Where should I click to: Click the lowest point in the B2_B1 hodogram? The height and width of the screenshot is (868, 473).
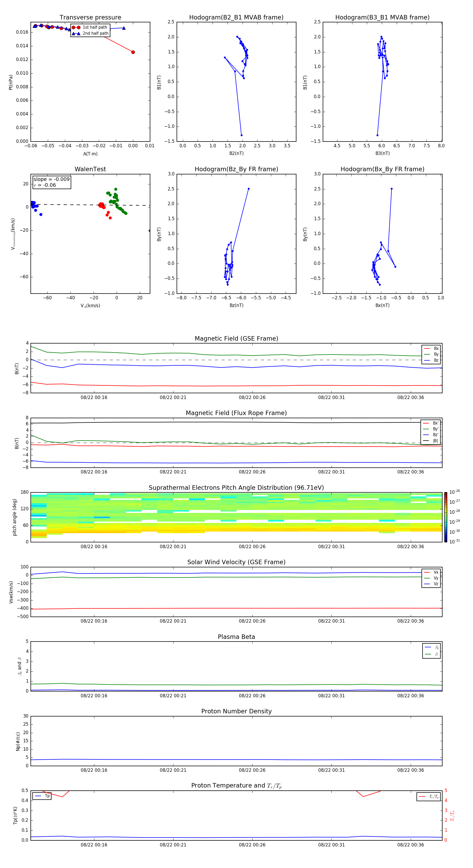pos(241,135)
